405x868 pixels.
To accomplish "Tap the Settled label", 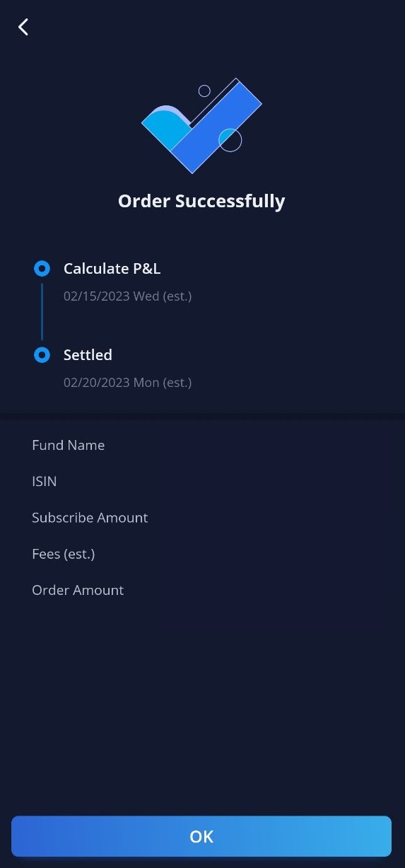I will pyautogui.click(x=88, y=355).
